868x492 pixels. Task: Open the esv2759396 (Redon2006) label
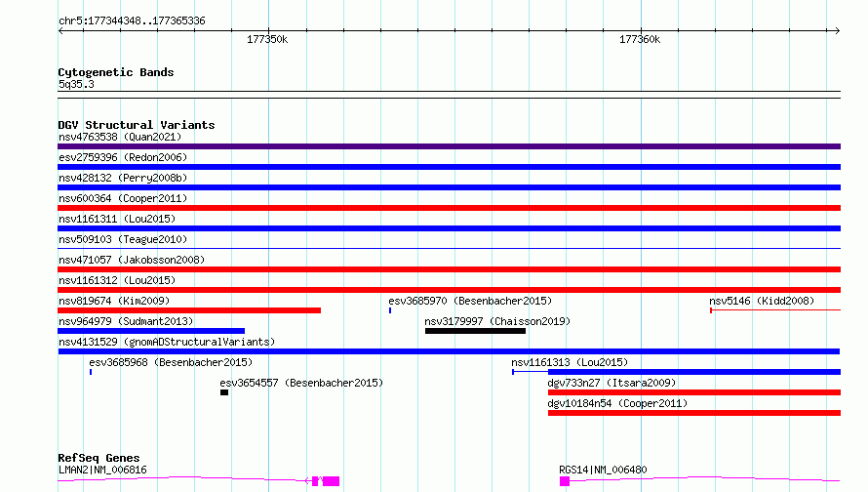(x=123, y=157)
